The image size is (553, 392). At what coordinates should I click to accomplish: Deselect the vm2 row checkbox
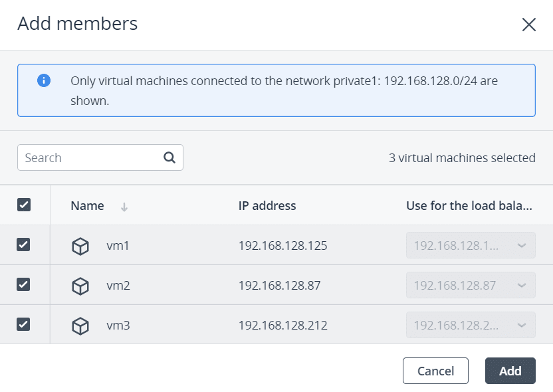pos(24,284)
